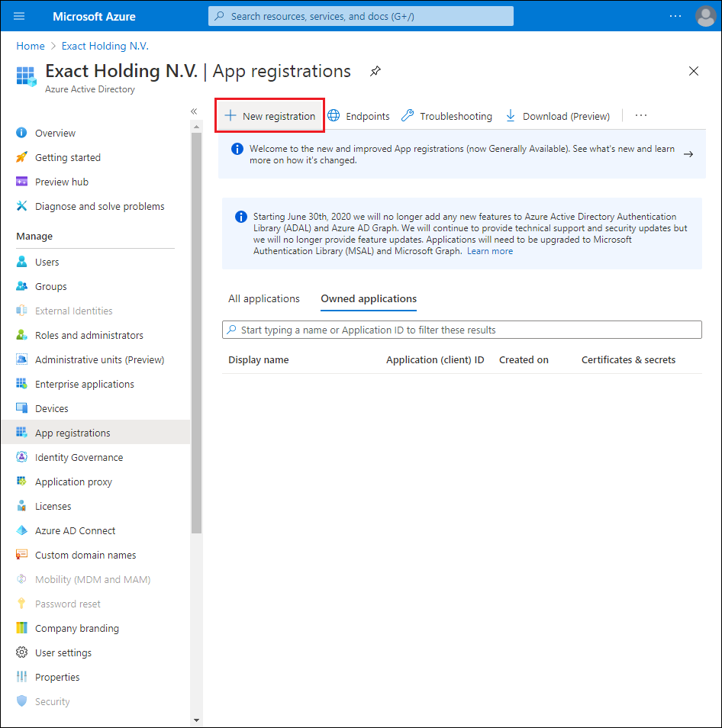Collapse the navigation sidebar with chevron

point(194,111)
